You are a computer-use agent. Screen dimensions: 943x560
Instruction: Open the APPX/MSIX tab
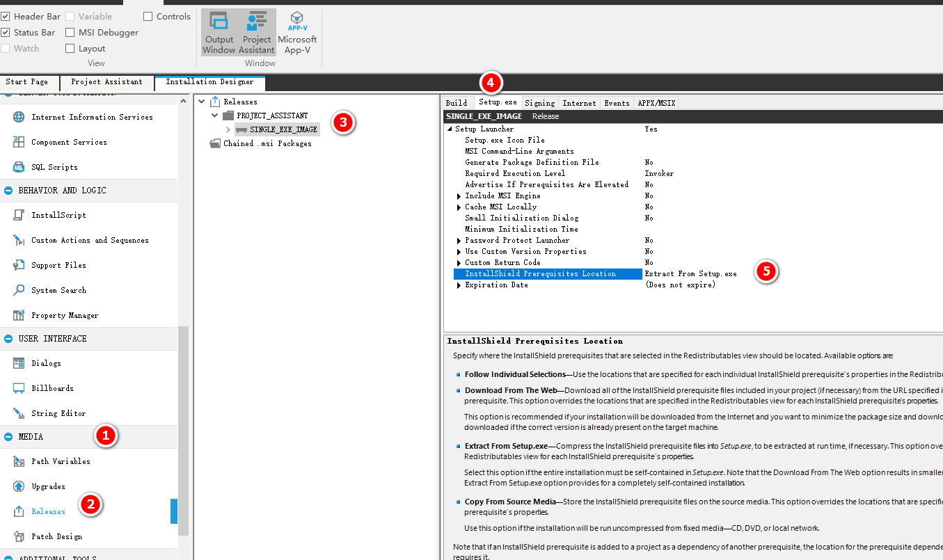point(656,102)
